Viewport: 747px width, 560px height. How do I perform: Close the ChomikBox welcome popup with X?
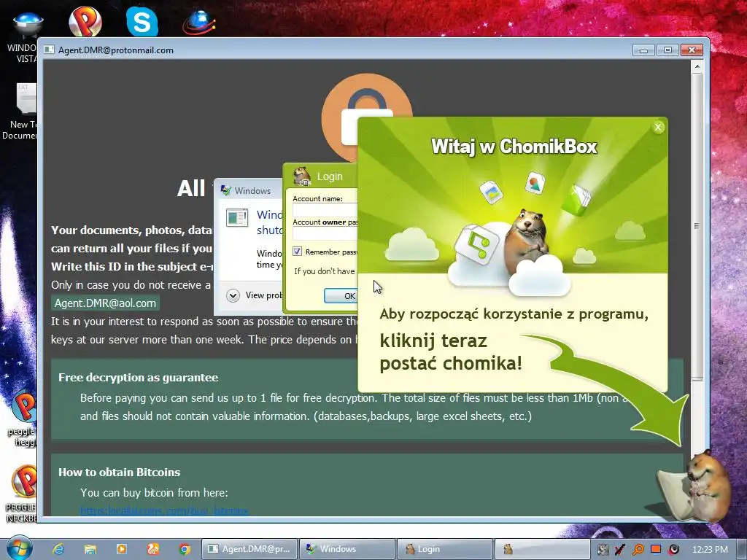[x=658, y=127]
